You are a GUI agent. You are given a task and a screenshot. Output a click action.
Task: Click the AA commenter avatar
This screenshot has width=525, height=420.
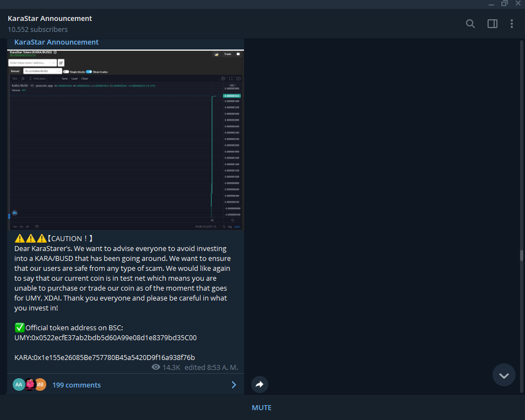coord(19,385)
